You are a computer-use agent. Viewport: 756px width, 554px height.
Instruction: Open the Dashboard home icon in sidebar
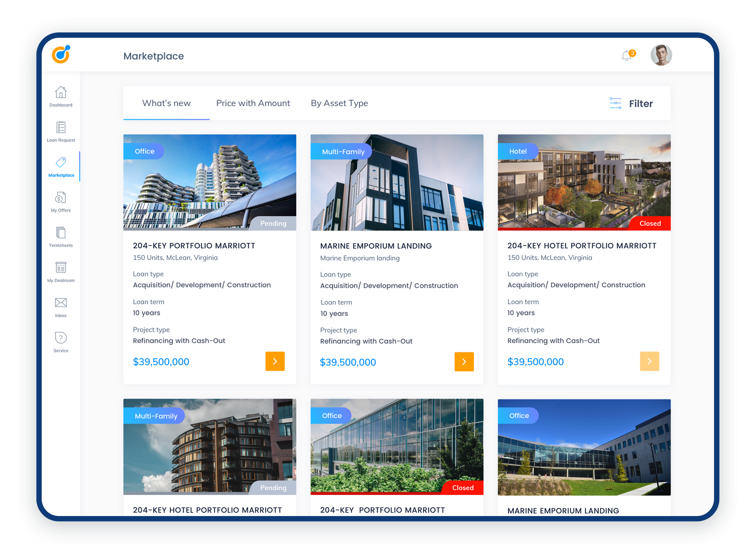61,93
